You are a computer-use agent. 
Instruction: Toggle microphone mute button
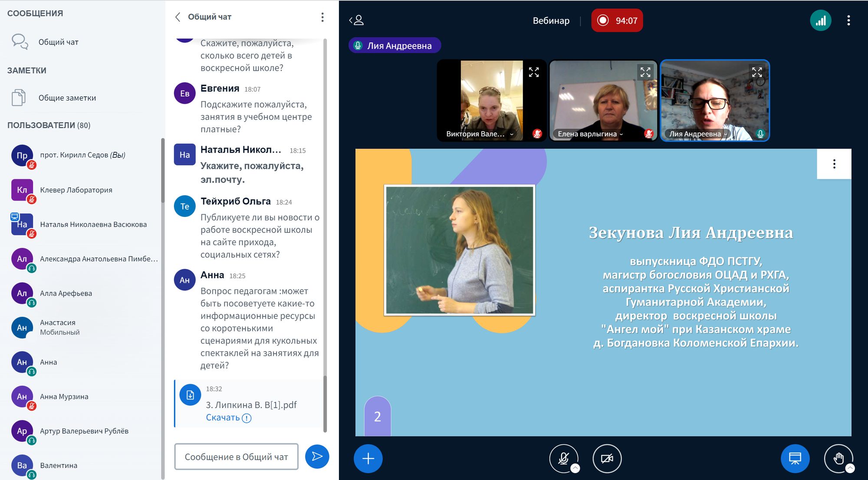563,458
